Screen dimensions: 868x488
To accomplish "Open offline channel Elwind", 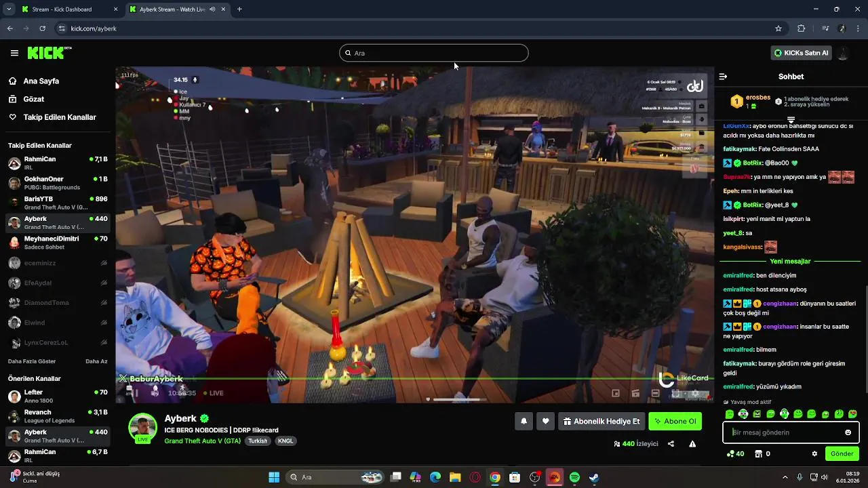I will click(x=58, y=323).
